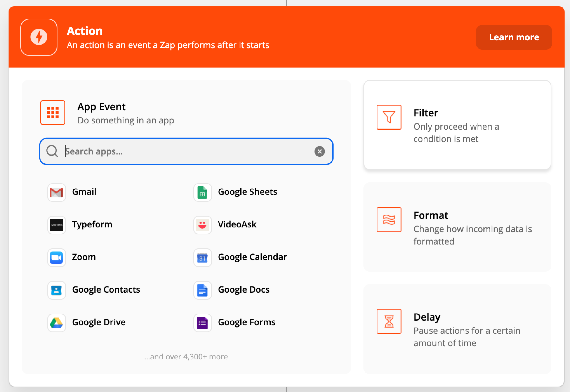The height and width of the screenshot is (392, 570).
Task: Click 'Only proceed when a condition is met'
Action: tap(456, 133)
